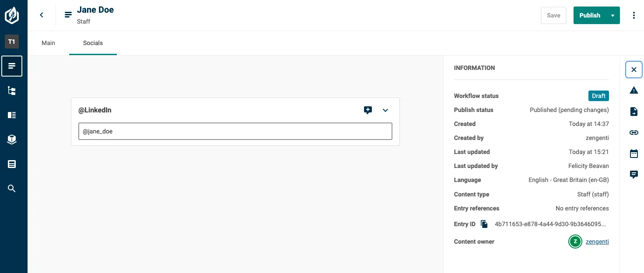Image resolution: width=644 pixels, height=273 pixels.
Task: Collapse the @LinkedIn field chevron
Action: (385, 110)
